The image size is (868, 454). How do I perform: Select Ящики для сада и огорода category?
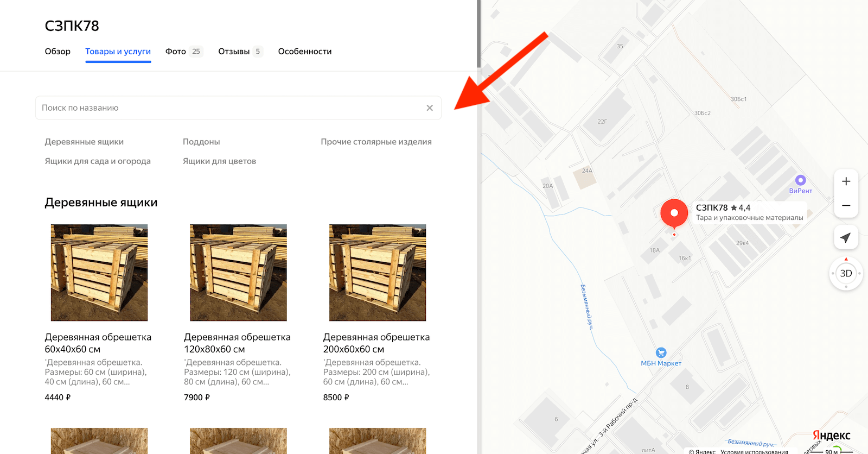98,161
